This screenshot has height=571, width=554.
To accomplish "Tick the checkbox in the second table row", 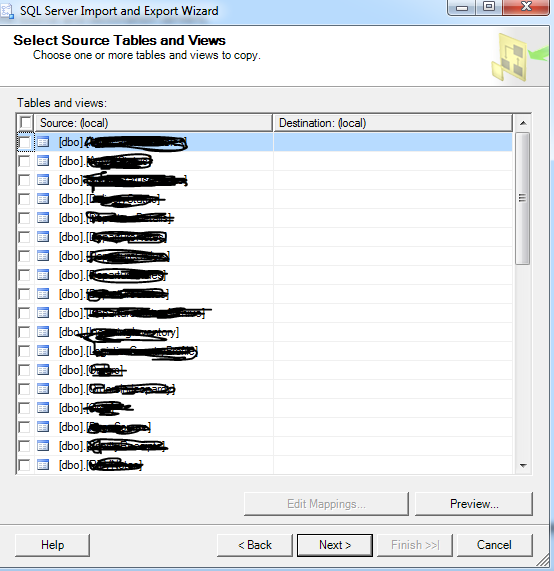I will pos(24,161).
